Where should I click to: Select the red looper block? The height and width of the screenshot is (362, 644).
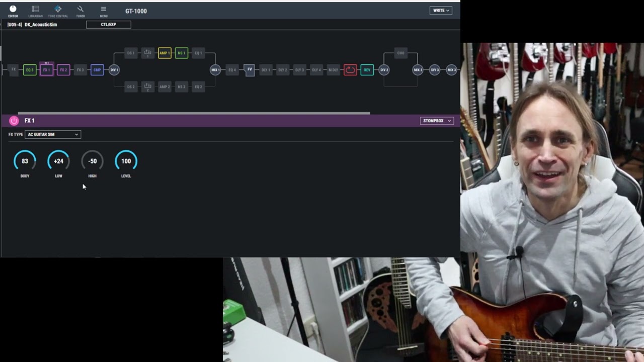coord(350,70)
